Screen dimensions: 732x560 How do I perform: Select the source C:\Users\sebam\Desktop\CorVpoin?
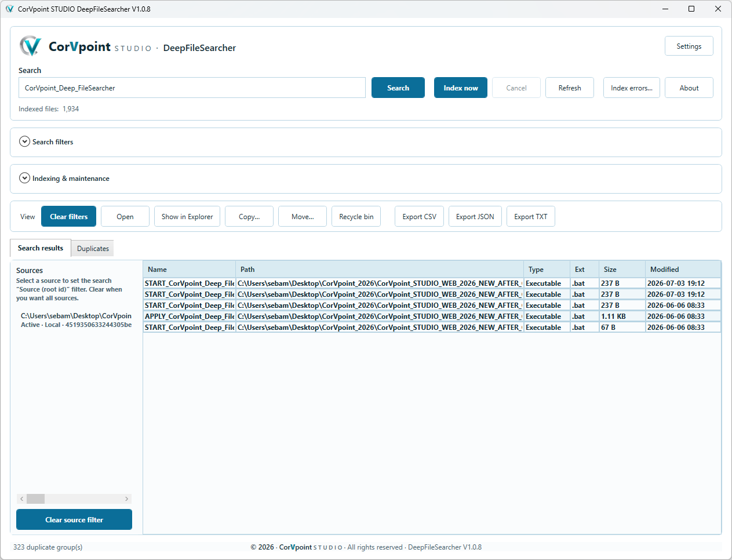pyautogui.click(x=76, y=315)
